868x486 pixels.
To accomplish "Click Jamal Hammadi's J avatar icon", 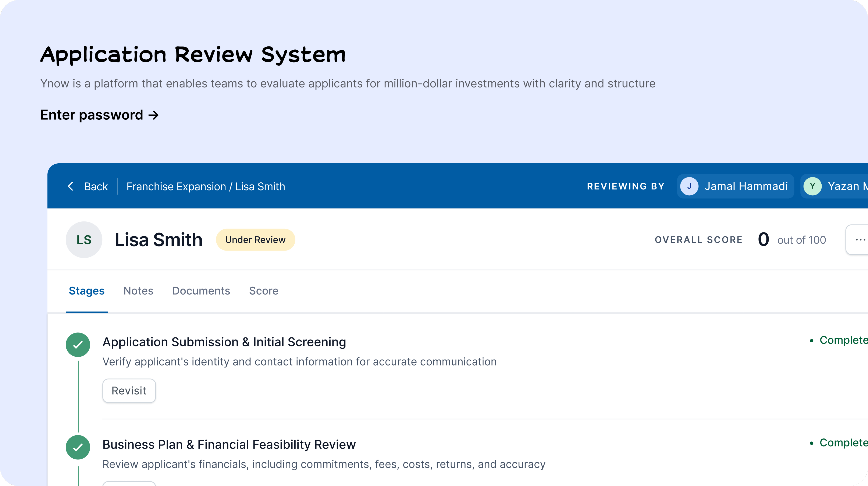I will 689,186.
